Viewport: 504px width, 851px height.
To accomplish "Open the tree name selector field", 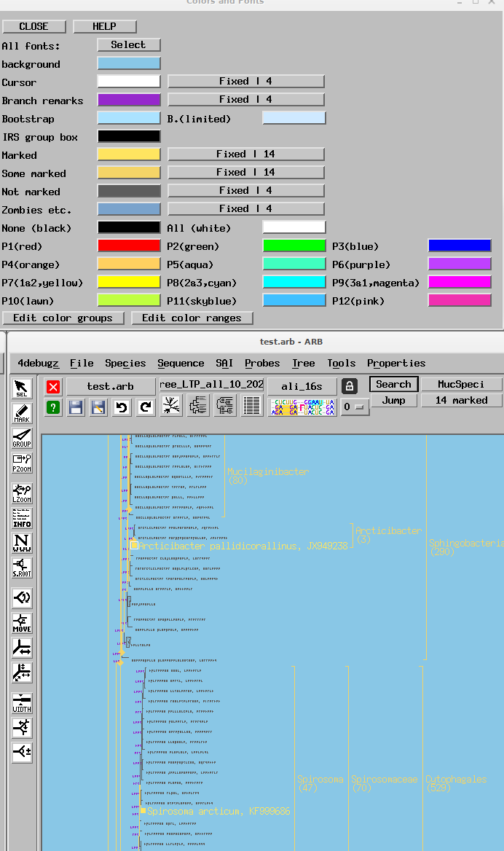I will [212, 385].
